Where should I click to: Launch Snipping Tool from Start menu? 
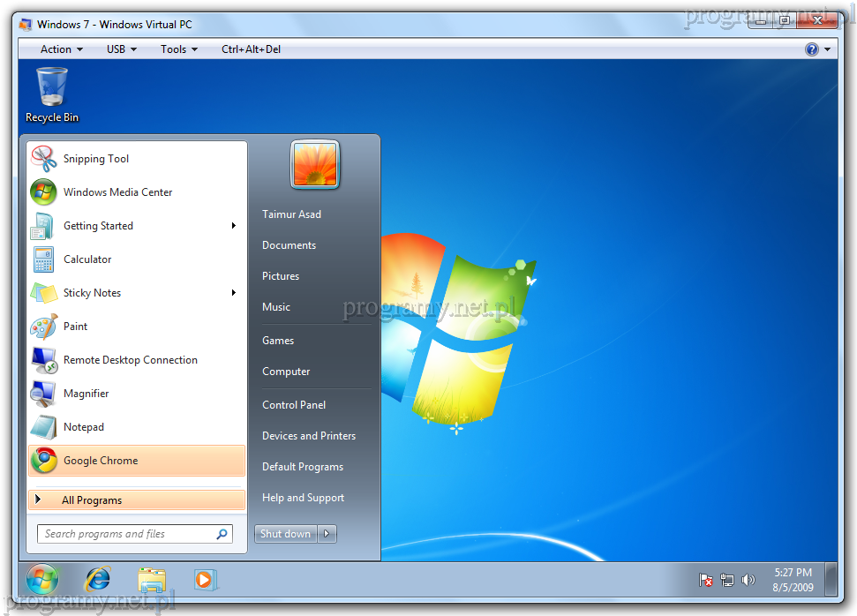coord(95,159)
